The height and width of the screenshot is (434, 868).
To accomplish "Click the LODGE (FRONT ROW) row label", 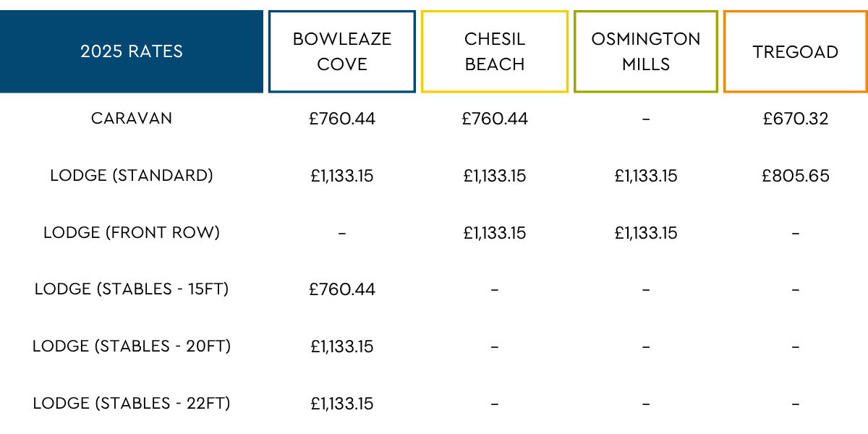I will click(132, 232).
